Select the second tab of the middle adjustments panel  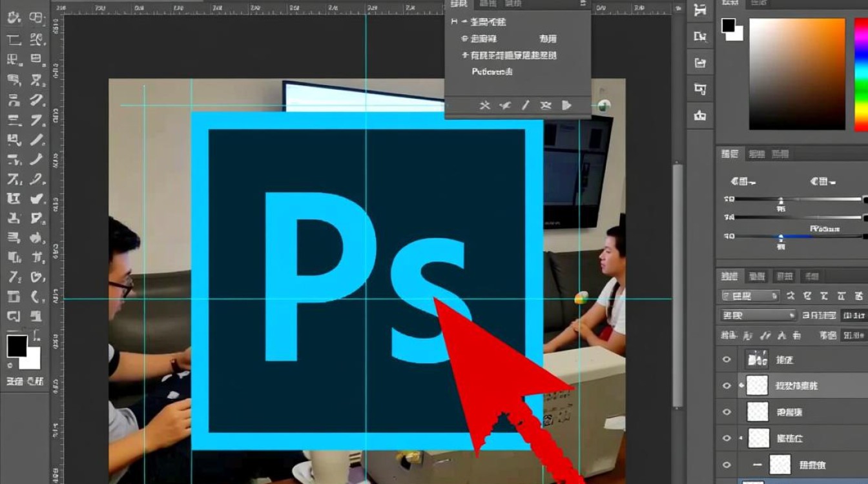pos(756,154)
